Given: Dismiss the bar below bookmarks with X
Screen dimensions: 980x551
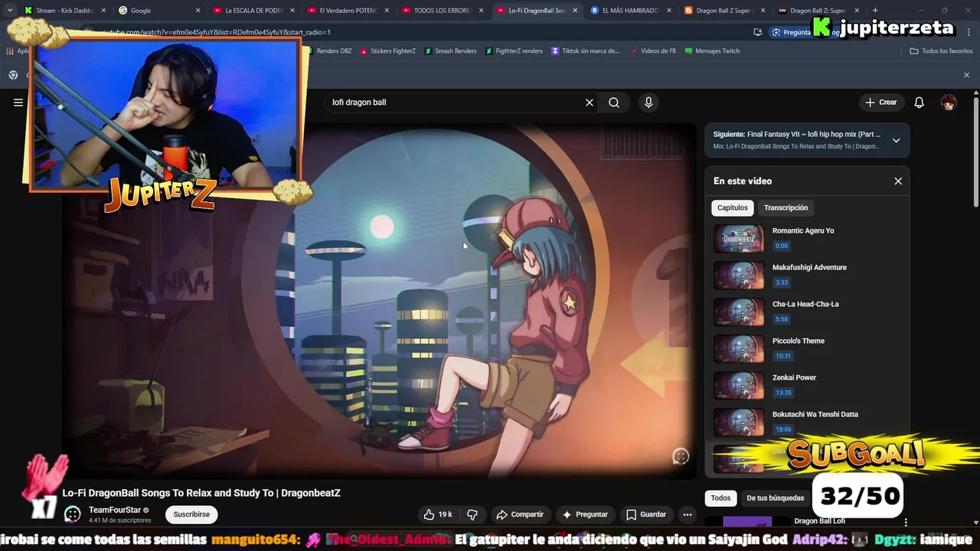Looking at the screenshot, I should [966, 75].
